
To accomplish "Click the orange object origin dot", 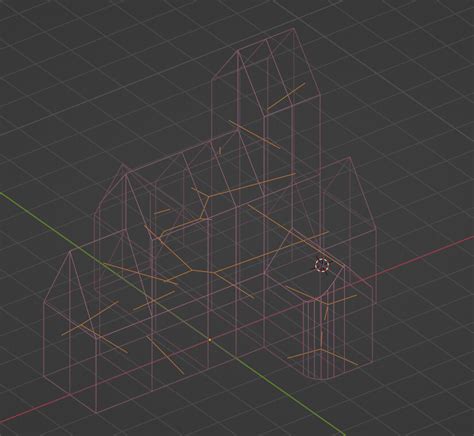I will (210, 340).
